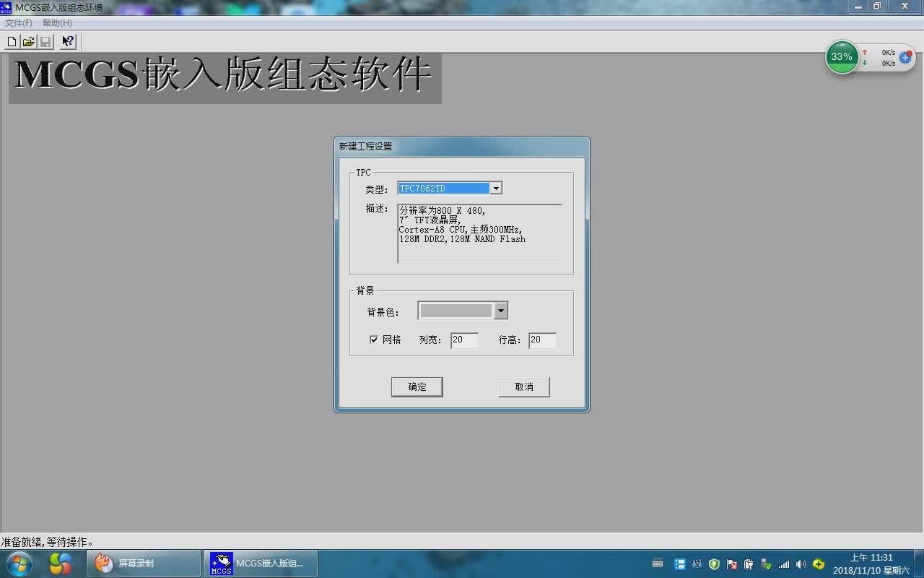Toggle the 网格 checkbox
This screenshot has height=578, width=924.
pos(374,340)
